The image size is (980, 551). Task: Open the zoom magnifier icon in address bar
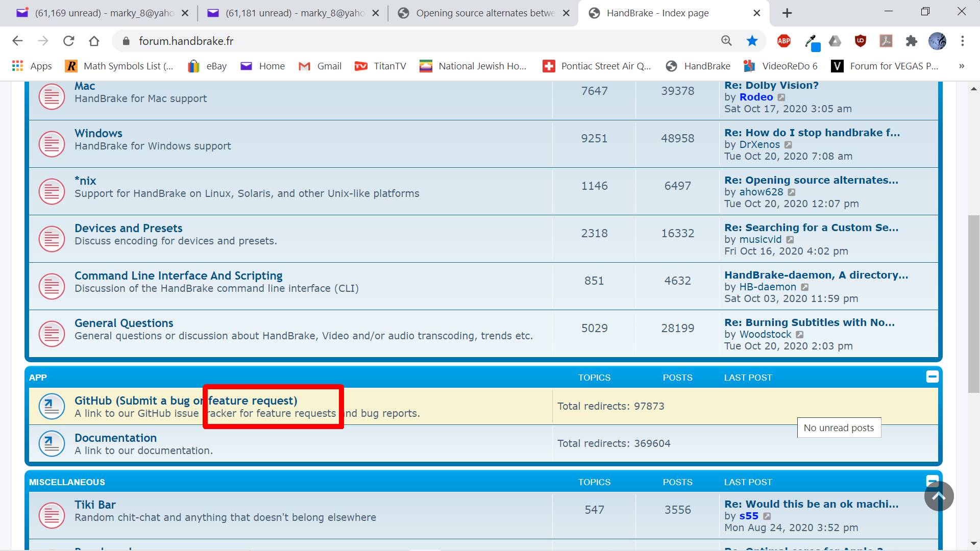click(726, 41)
